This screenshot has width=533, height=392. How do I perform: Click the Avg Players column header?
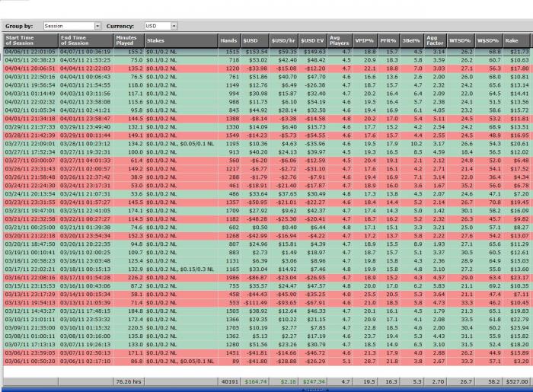(340, 40)
